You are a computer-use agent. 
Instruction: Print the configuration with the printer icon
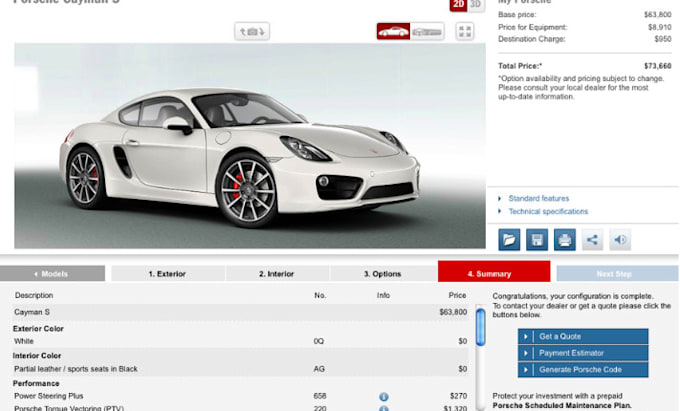click(x=565, y=240)
